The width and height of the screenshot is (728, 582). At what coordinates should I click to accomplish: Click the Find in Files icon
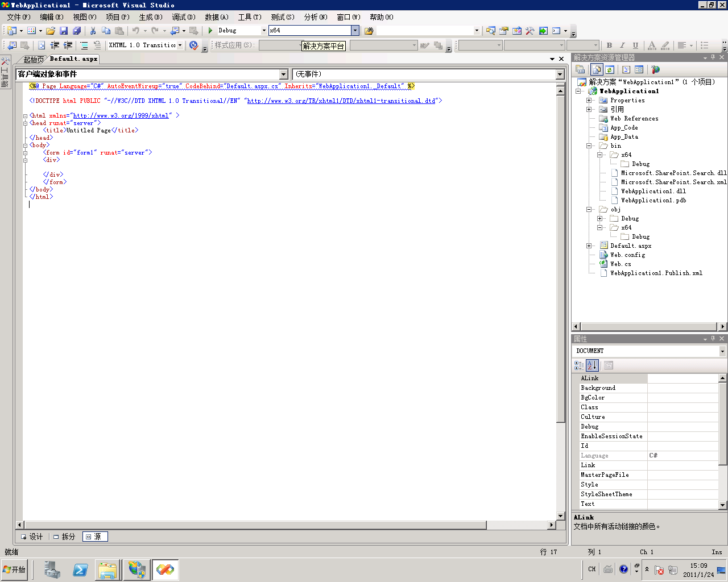(369, 31)
